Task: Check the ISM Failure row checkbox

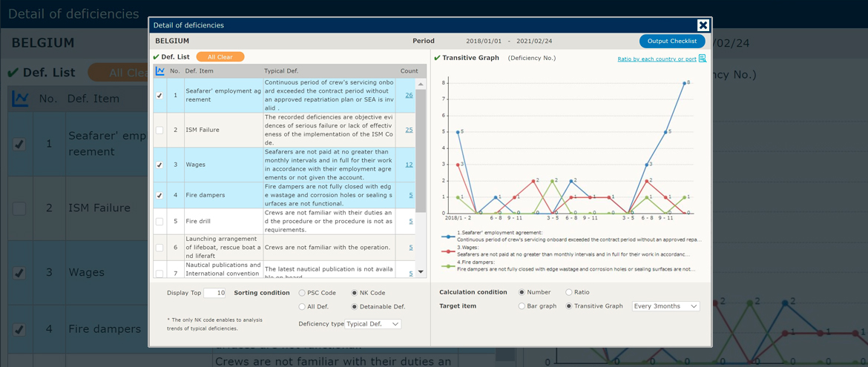Action: tap(160, 130)
